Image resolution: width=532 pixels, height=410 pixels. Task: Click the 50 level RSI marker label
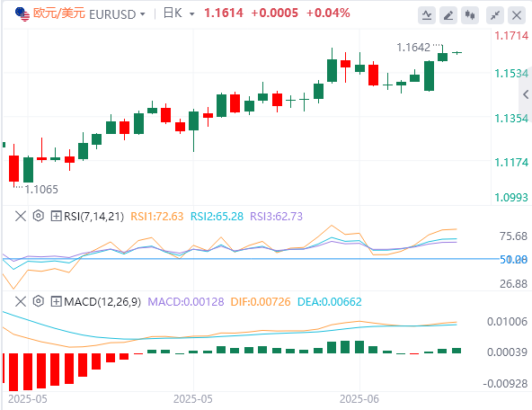pos(514,260)
